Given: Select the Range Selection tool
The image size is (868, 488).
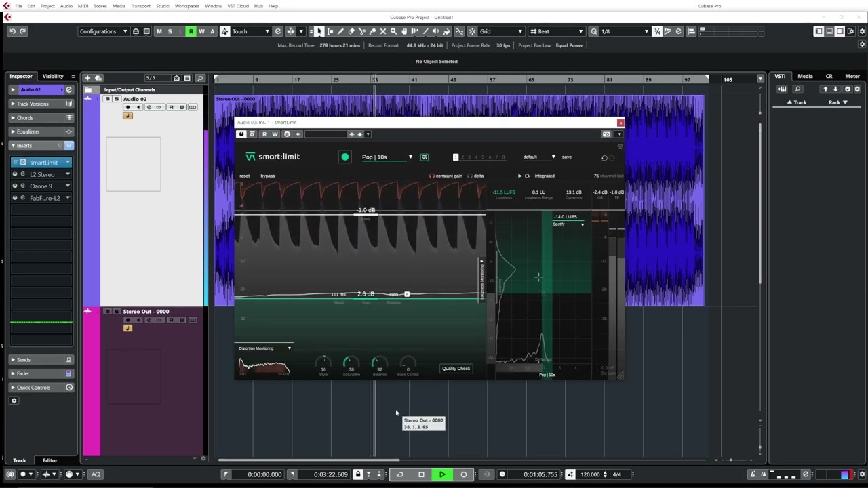Looking at the screenshot, I should 330,31.
